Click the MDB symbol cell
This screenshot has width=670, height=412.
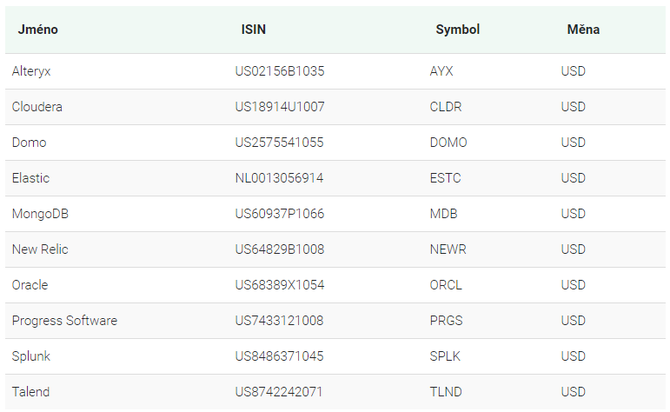pos(444,214)
